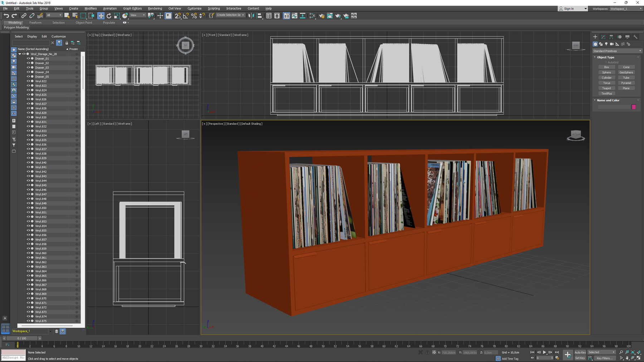644x362 pixels.
Task: Switch to the Freeform ribbon tab
Action: coord(35,23)
